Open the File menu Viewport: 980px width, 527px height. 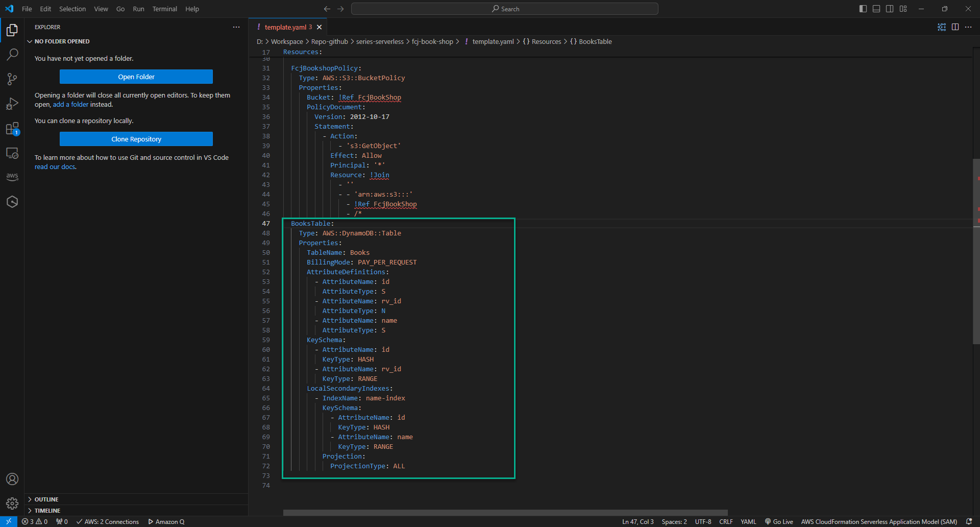pos(27,9)
